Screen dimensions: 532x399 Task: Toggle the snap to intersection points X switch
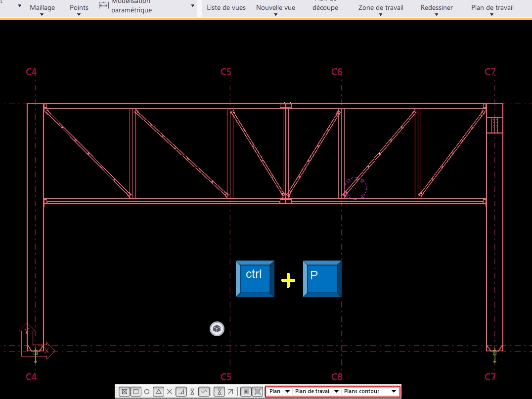[x=170, y=392]
